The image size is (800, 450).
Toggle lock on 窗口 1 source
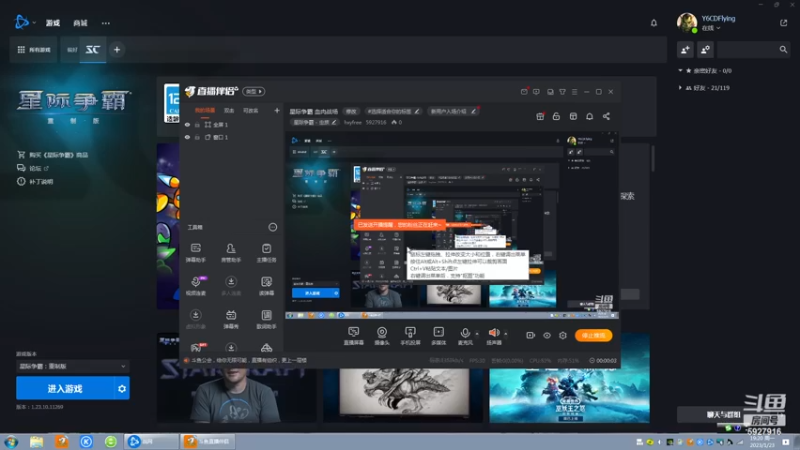click(x=197, y=137)
